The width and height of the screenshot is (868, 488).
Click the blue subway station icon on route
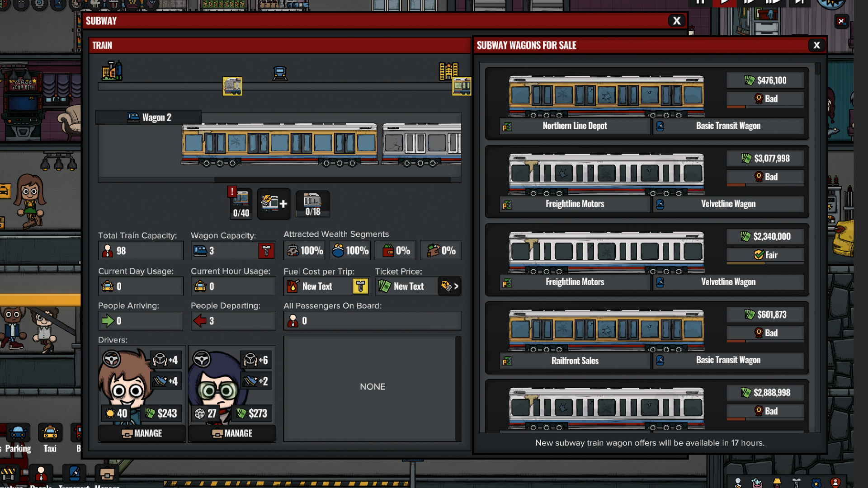(280, 73)
